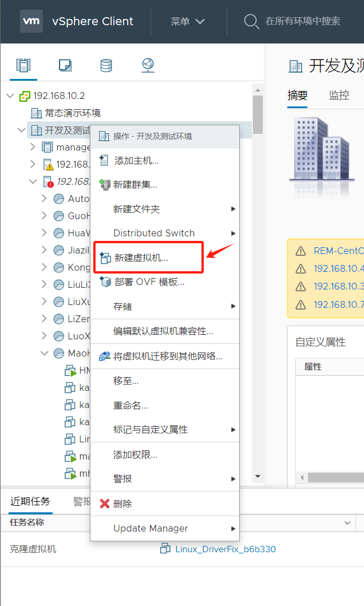Expand the Auto resource pool node
Viewport: 364px width, 606px height.
[x=44, y=198]
